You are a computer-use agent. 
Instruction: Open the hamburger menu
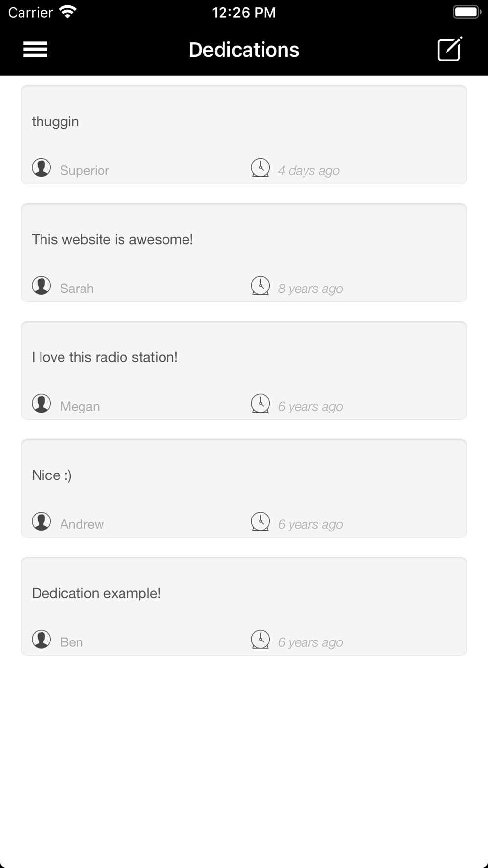(x=36, y=49)
